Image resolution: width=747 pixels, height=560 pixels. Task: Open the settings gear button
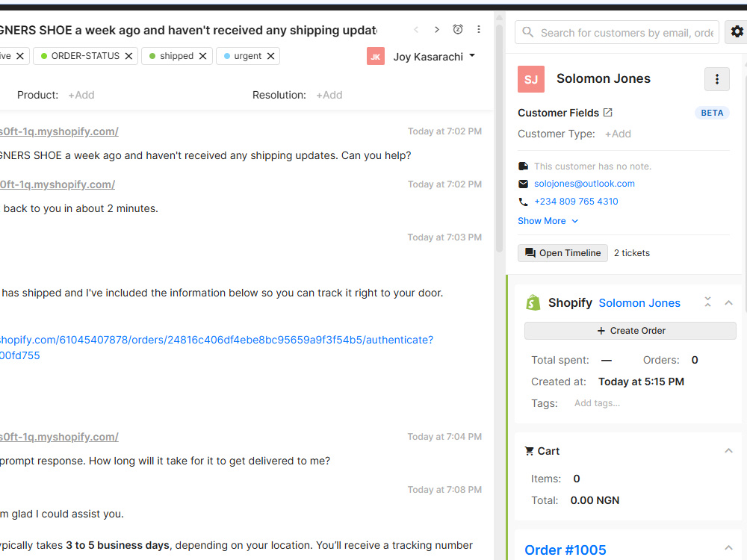(x=737, y=32)
